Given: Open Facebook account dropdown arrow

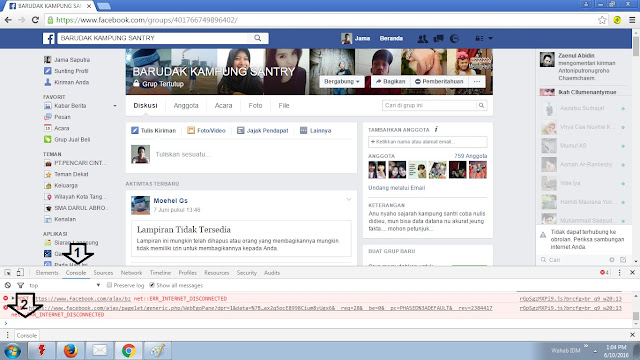Looking at the screenshot, I should 491,38.
